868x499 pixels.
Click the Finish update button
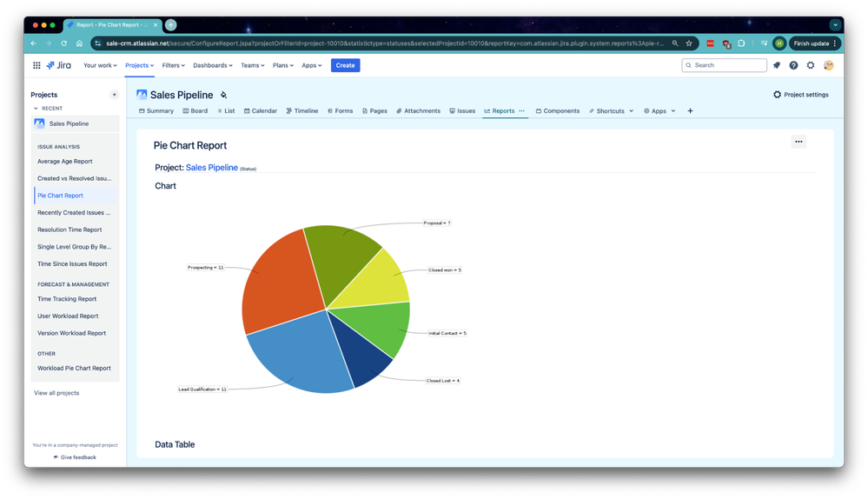(x=815, y=43)
